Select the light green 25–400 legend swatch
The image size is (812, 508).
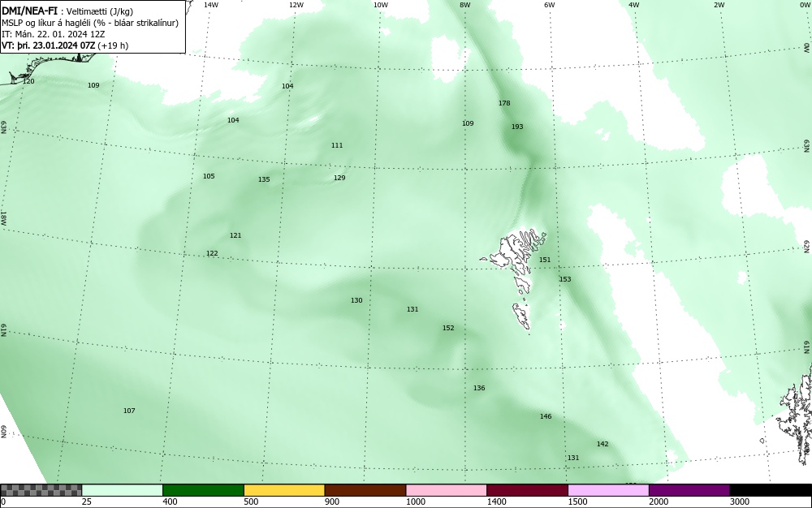[123, 490]
